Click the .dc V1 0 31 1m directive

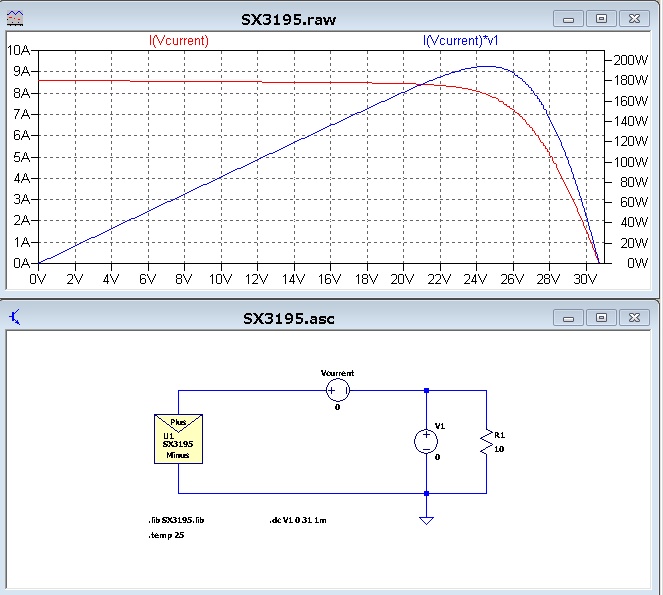click(x=298, y=520)
